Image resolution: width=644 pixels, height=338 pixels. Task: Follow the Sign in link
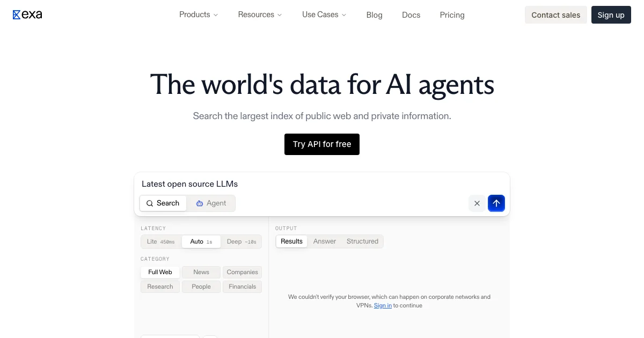click(383, 306)
